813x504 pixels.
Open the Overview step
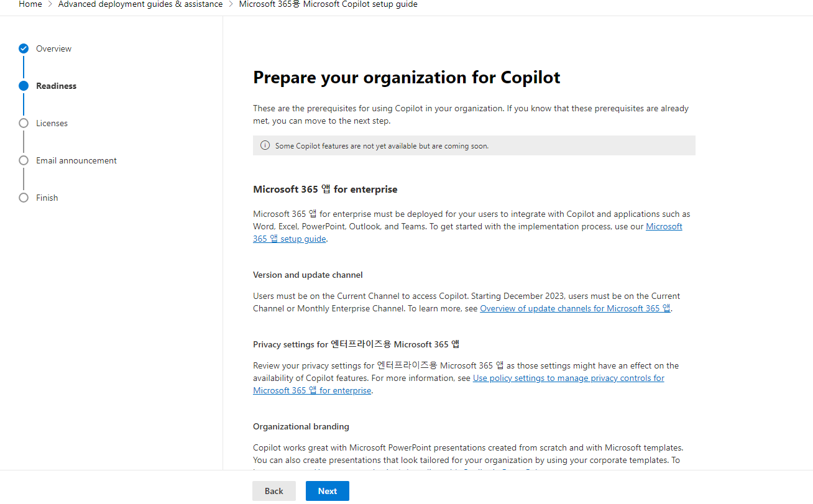53,48
